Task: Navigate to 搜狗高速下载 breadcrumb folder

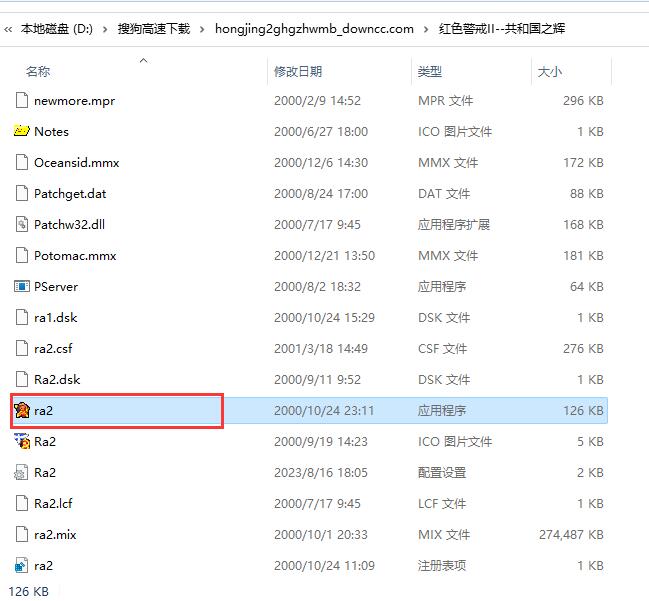Action: [154, 29]
